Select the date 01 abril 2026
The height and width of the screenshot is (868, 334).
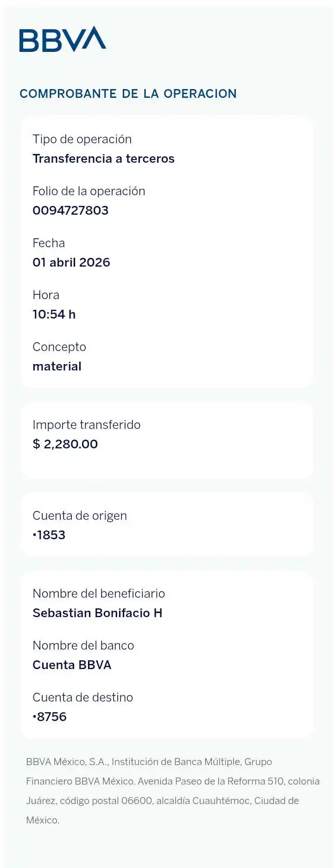click(71, 262)
